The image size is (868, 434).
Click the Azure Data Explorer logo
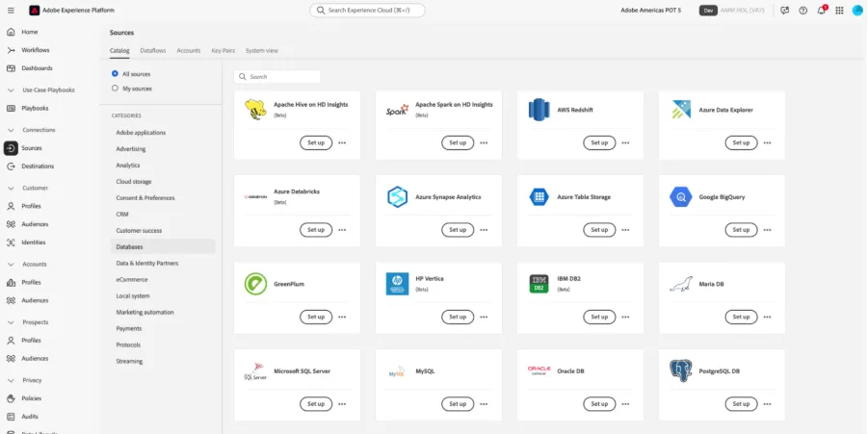680,110
